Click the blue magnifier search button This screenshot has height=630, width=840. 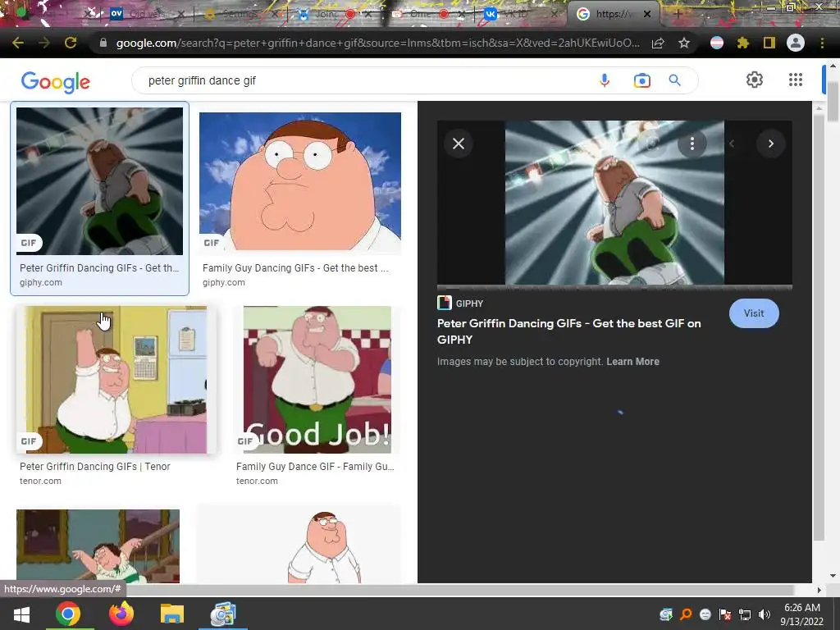(674, 80)
